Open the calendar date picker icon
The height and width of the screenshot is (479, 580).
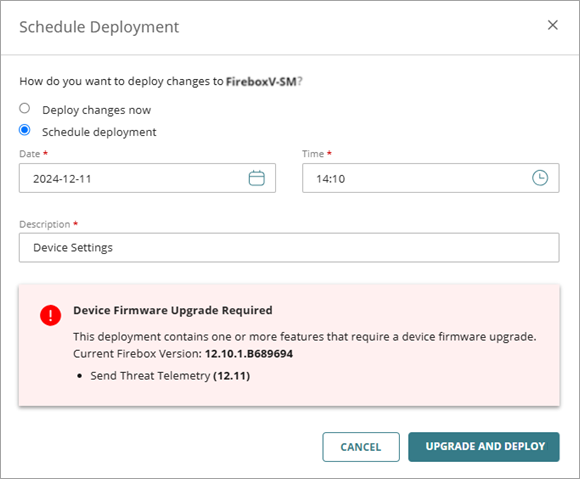pyautogui.click(x=256, y=178)
